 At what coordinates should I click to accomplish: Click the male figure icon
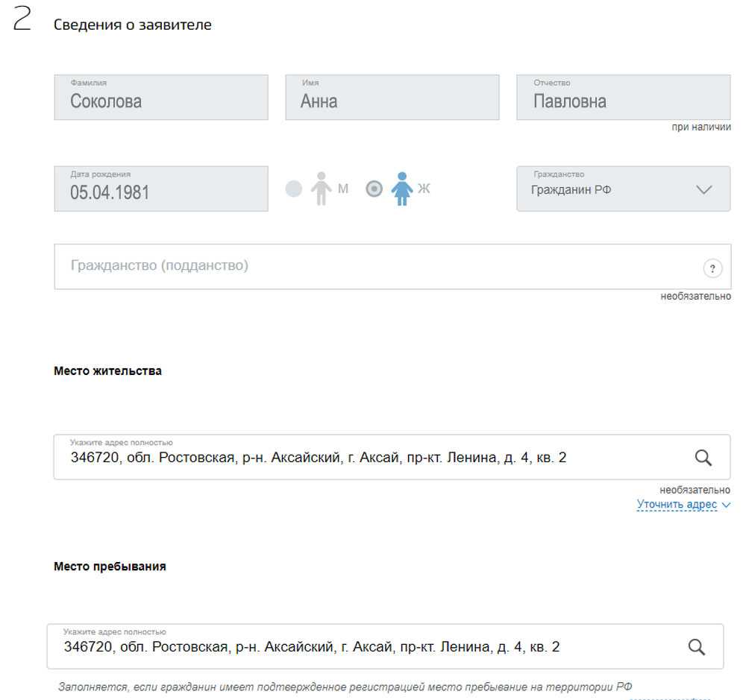tap(321, 189)
